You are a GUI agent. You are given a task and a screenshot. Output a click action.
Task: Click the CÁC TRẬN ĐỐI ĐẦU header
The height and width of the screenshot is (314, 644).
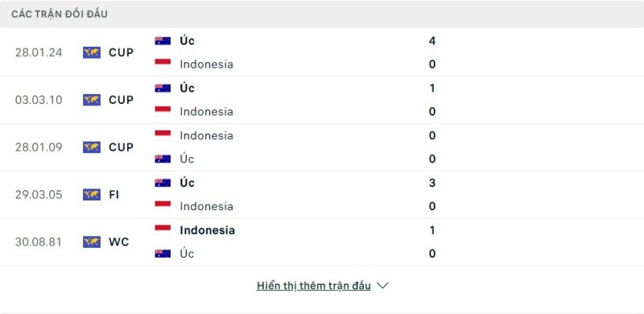(x=60, y=14)
